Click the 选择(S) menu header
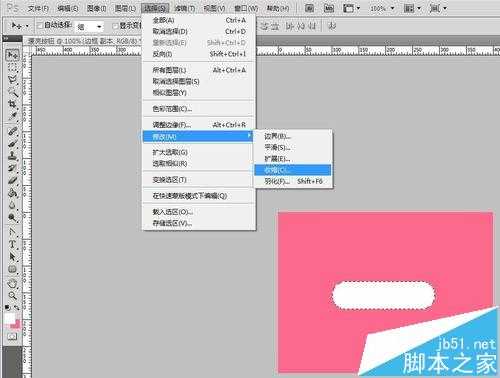 (x=155, y=8)
